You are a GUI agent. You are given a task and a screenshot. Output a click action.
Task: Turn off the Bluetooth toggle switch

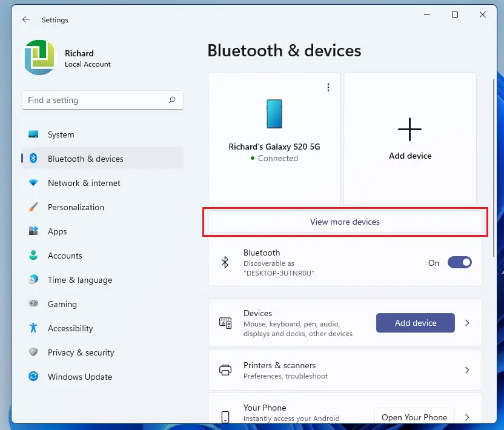coord(460,263)
